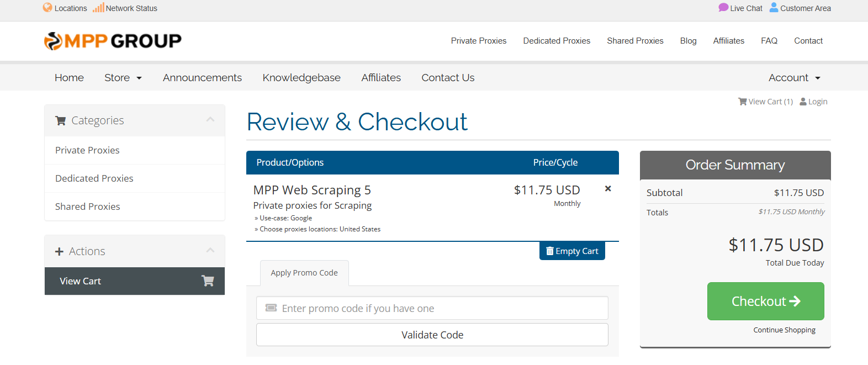Click the $11.75 USD Total Due Today amount

click(x=776, y=245)
